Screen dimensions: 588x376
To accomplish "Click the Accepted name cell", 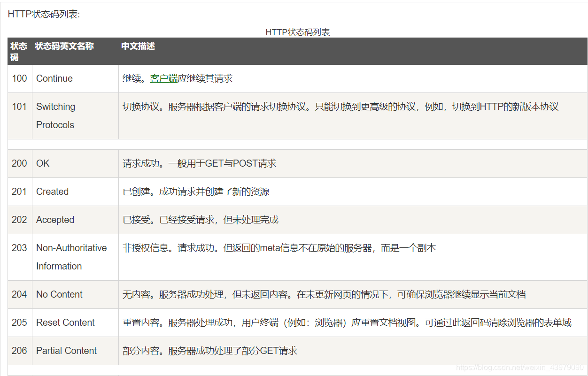I will coord(75,220).
